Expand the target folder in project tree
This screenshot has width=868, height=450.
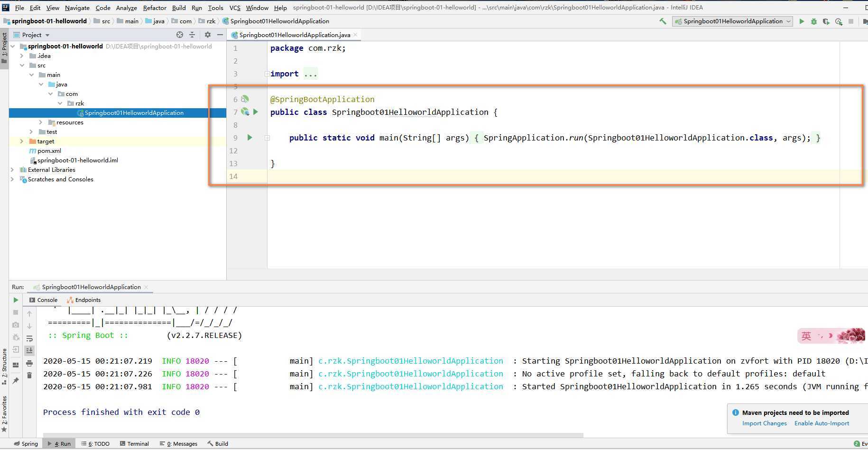tap(21, 141)
